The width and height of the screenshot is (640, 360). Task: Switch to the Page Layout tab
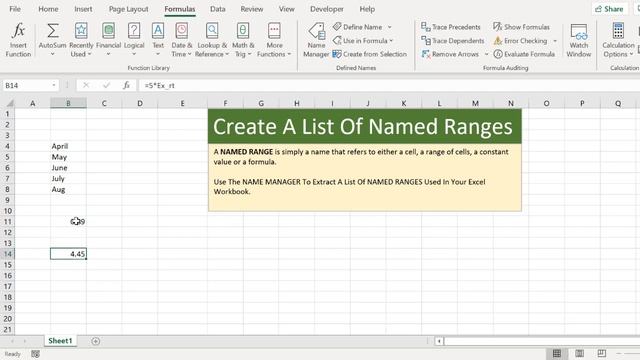[129, 9]
